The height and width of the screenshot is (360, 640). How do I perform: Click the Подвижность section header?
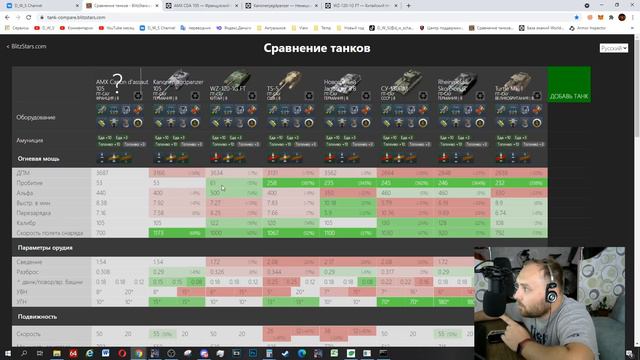click(x=37, y=317)
